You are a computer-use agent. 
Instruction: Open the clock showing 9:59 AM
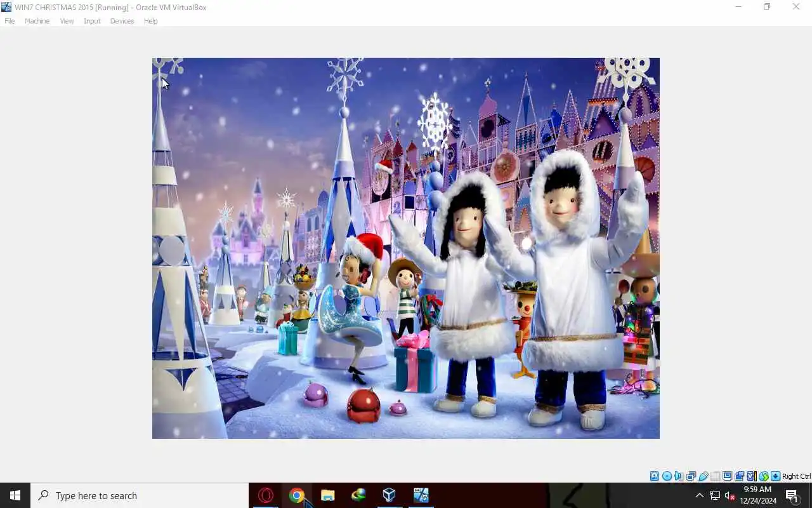pyautogui.click(x=757, y=495)
